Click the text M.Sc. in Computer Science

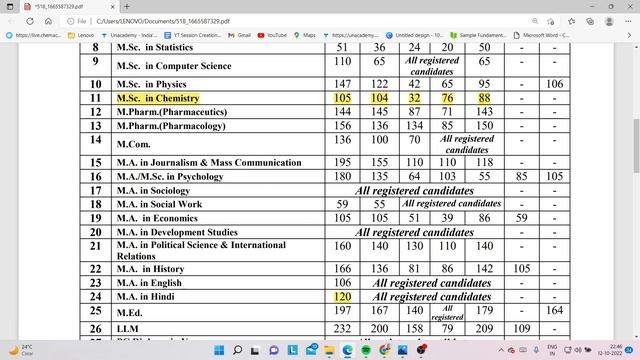pos(174,66)
